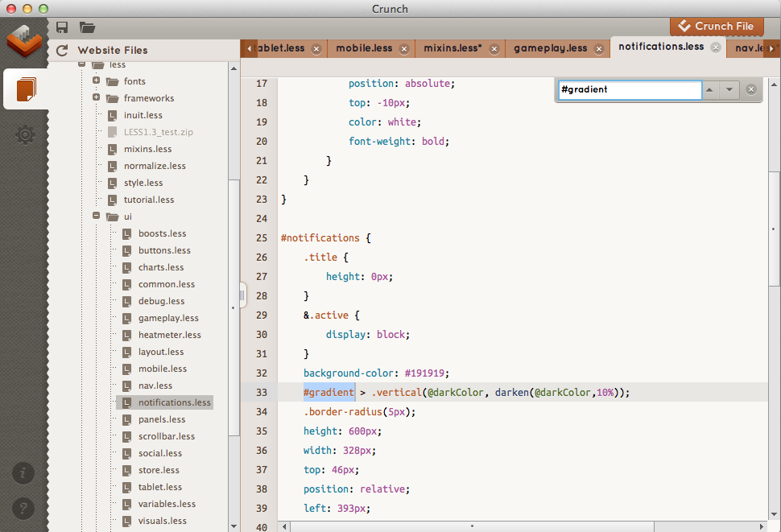Close the unsaved mixins.less tab
781x532 pixels.
[x=494, y=48]
